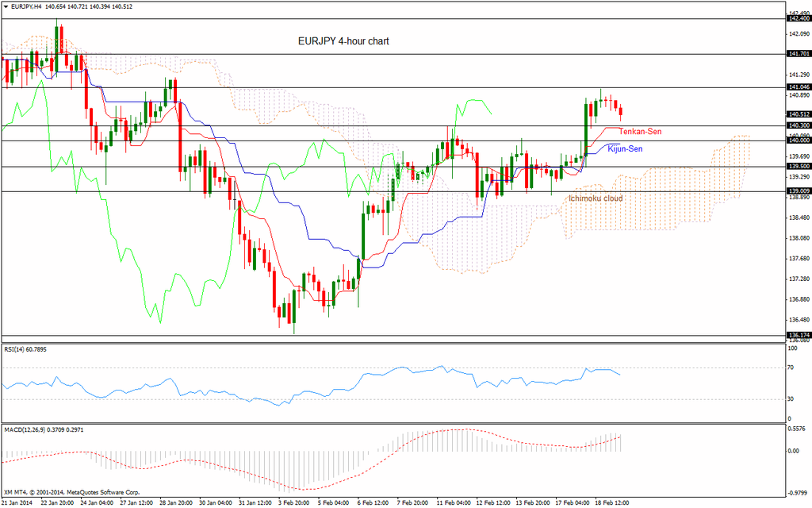Click the "EURJPY 4-hour chart" title
Image resolution: width=812 pixels, height=508 pixels.
click(x=343, y=41)
